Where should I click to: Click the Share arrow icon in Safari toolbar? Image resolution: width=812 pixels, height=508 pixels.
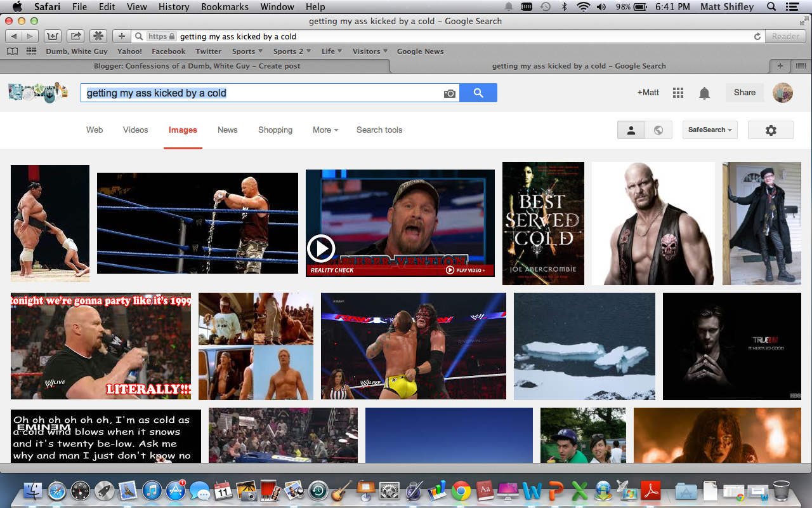[75, 36]
